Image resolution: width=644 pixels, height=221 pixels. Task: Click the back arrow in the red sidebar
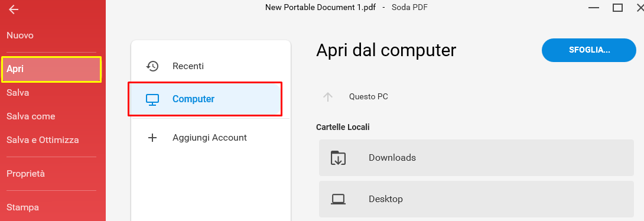tap(14, 9)
